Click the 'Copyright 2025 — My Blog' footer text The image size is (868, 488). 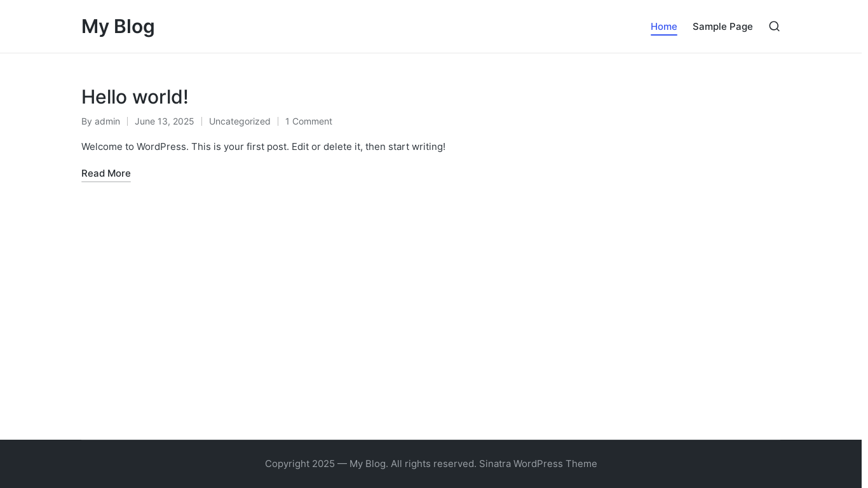[325, 464]
